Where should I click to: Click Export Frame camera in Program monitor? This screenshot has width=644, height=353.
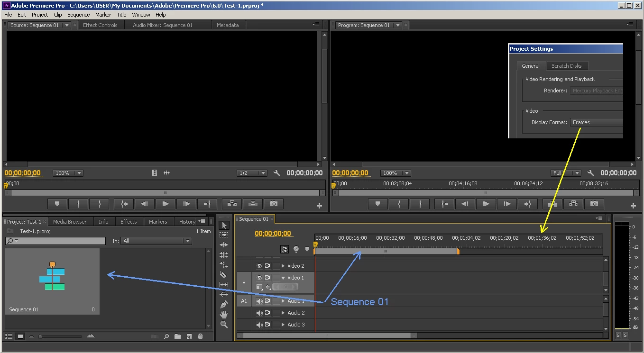(x=594, y=204)
